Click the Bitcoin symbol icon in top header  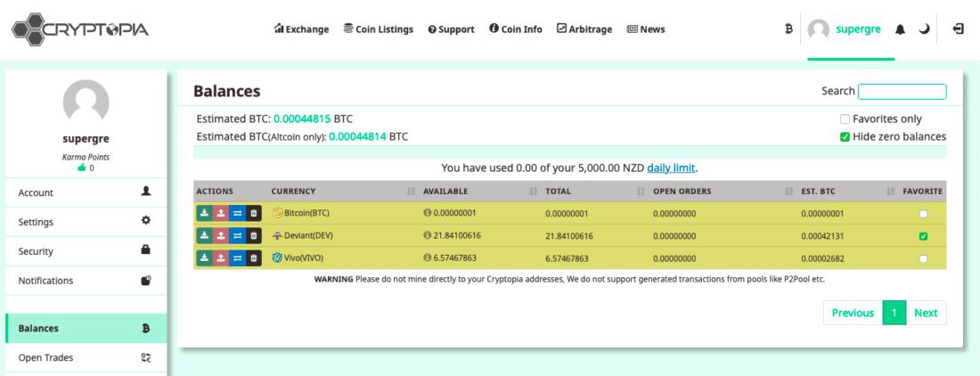click(788, 29)
